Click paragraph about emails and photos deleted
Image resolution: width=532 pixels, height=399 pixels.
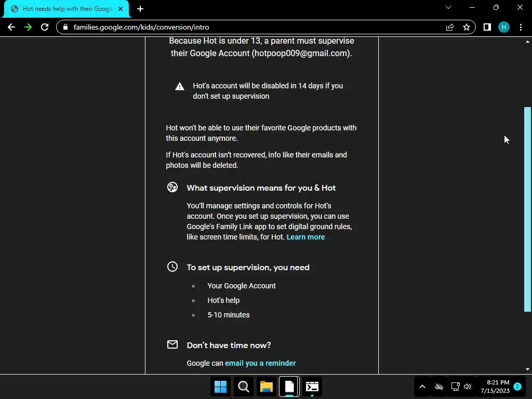256,160
